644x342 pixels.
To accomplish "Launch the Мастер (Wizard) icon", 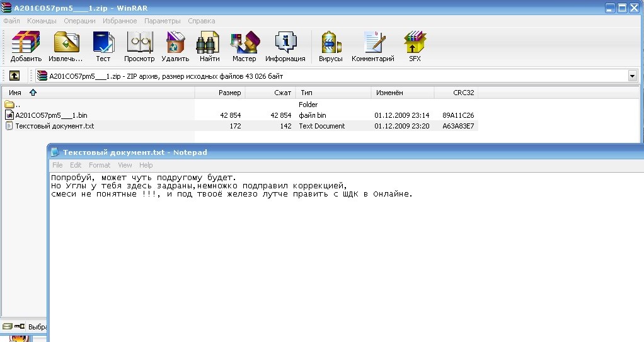I will tap(244, 42).
